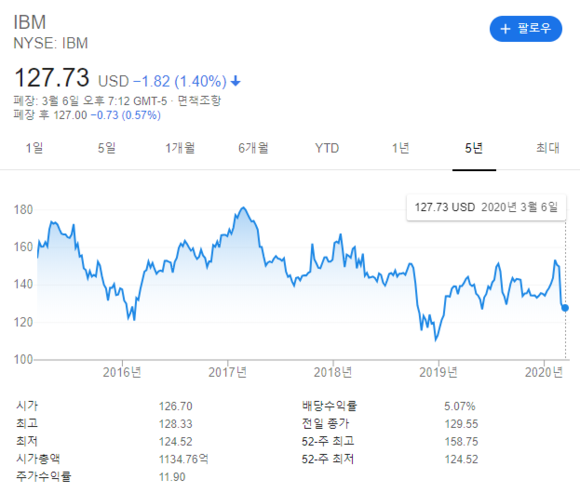Click the 140 y-axis label
This screenshot has width=580, height=493.
[x=23, y=284]
